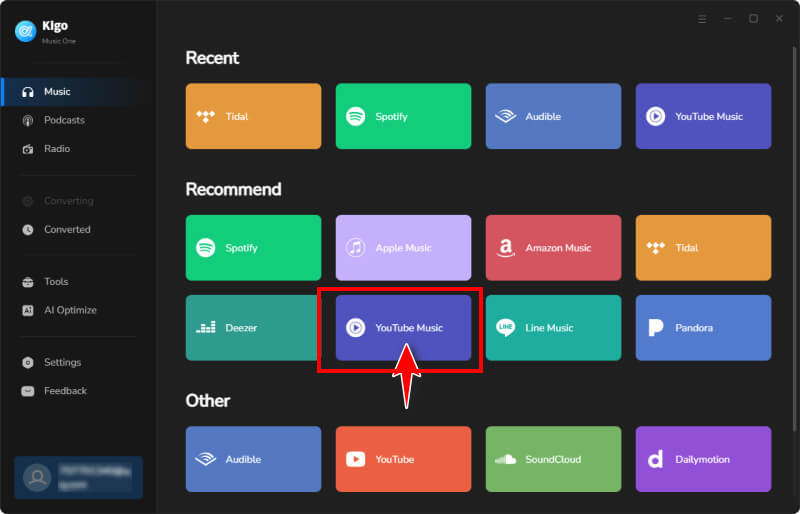
Task: Click the Tidal icon in Recent section
Action: point(206,116)
